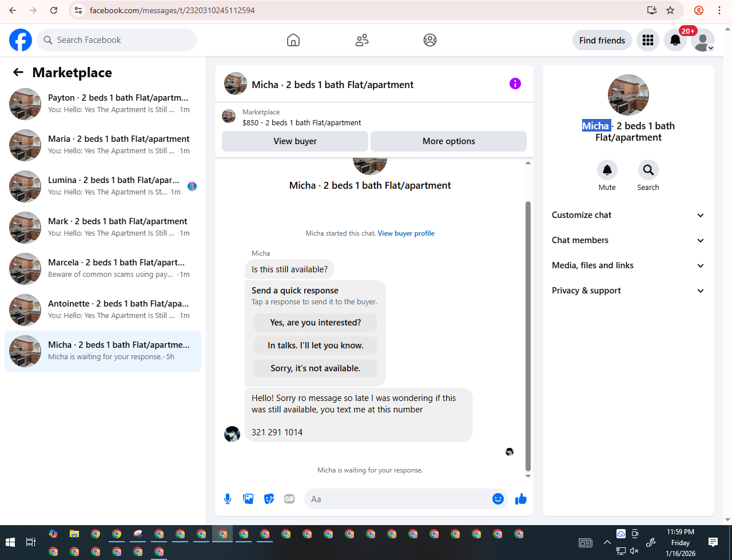Screen dimensions: 732x560
Task: Open Marcela's conversation in the list
Action: point(103,269)
